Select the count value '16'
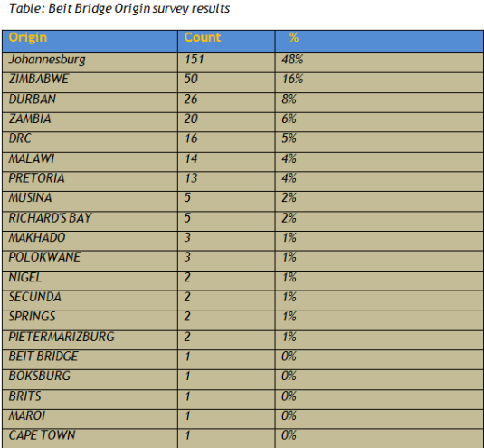The height and width of the screenshot is (448, 484). tap(191, 138)
